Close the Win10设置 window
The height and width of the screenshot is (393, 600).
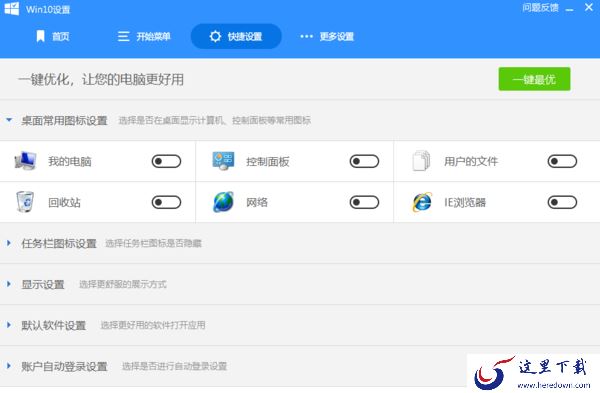pos(589,7)
